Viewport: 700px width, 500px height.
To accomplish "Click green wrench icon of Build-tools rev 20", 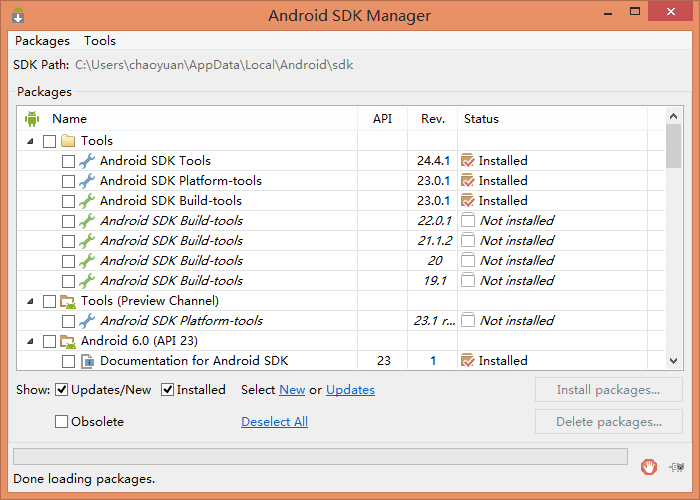I will coord(87,261).
